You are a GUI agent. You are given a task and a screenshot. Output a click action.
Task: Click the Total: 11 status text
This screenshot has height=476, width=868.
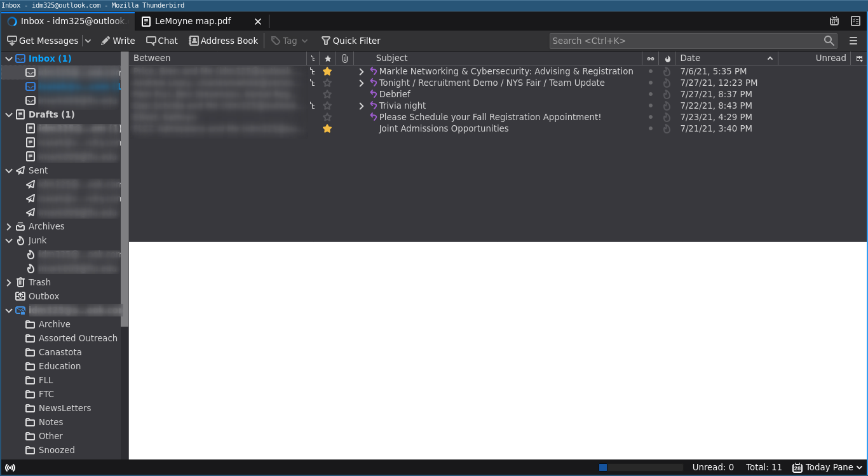(764, 467)
